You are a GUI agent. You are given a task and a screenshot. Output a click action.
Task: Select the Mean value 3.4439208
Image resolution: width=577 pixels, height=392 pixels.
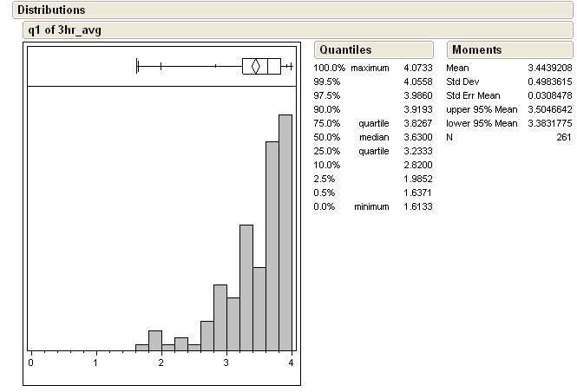[549, 68]
